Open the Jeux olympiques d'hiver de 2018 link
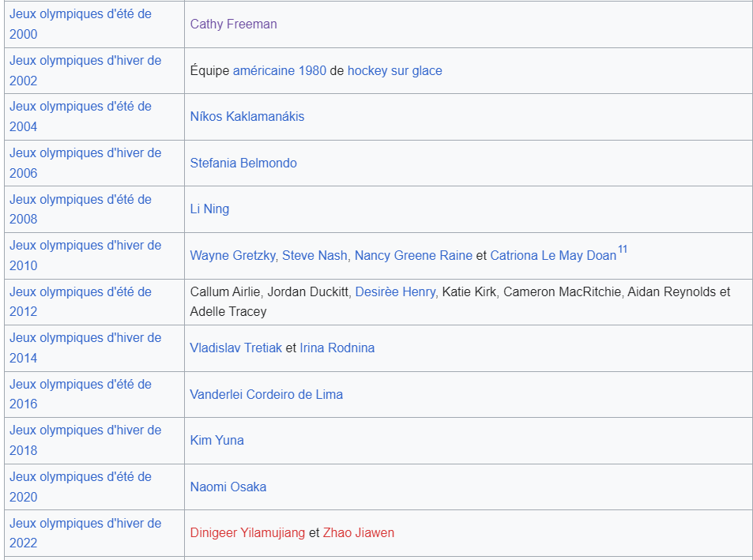Image resolution: width=753 pixels, height=560 pixels. pos(85,441)
